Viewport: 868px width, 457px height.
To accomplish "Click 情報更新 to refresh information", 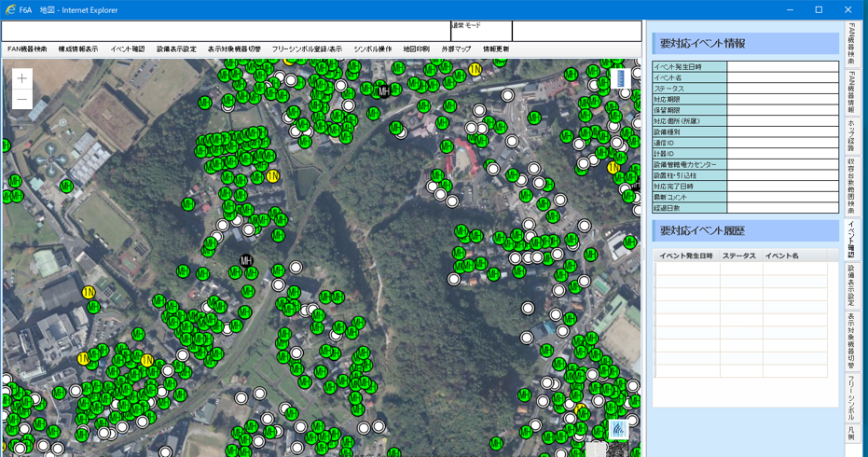I will pos(496,49).
